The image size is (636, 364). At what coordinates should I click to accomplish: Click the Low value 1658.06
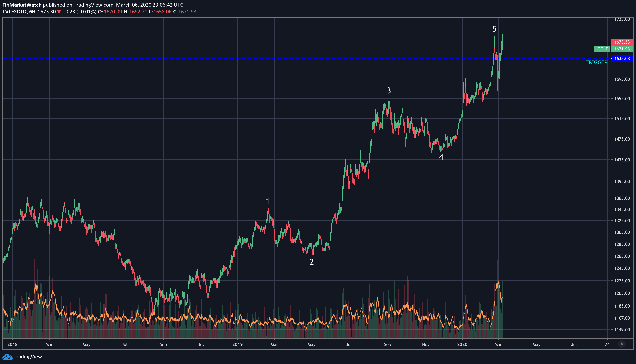click(162, 12)
